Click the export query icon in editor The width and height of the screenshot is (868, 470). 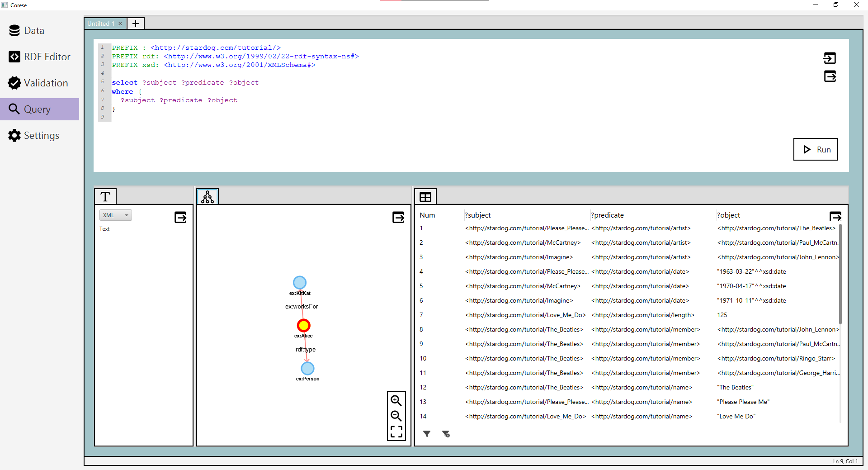tap(830, 76)
